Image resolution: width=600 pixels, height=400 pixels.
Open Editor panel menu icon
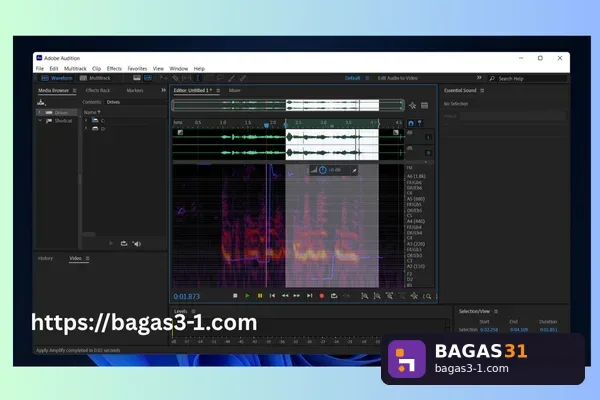pos(218,91)
